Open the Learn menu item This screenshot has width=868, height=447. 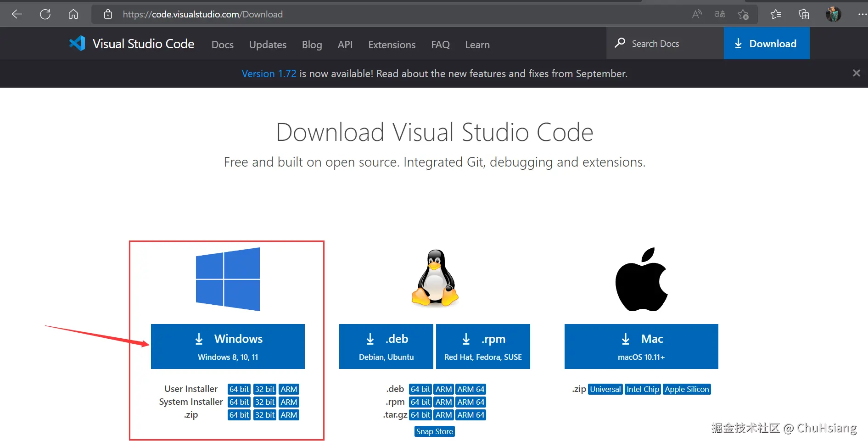pyautogui.click(x=477, y=45)
